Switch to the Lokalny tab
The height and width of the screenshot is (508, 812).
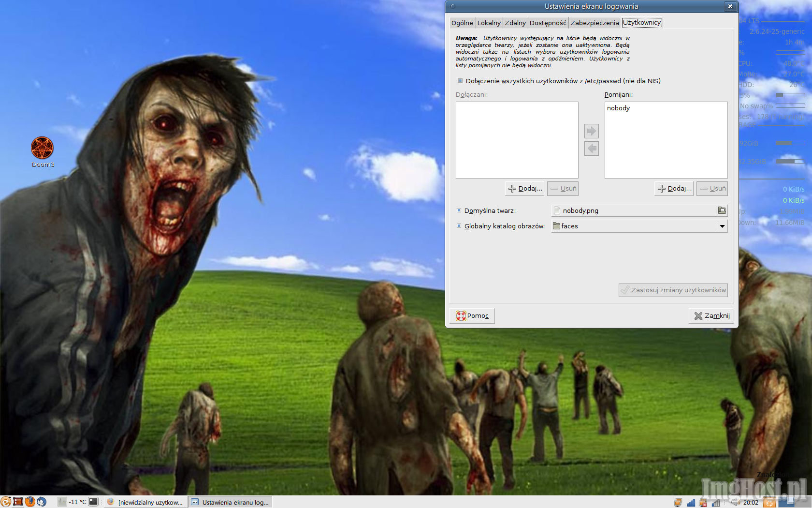tap(489, 23)
